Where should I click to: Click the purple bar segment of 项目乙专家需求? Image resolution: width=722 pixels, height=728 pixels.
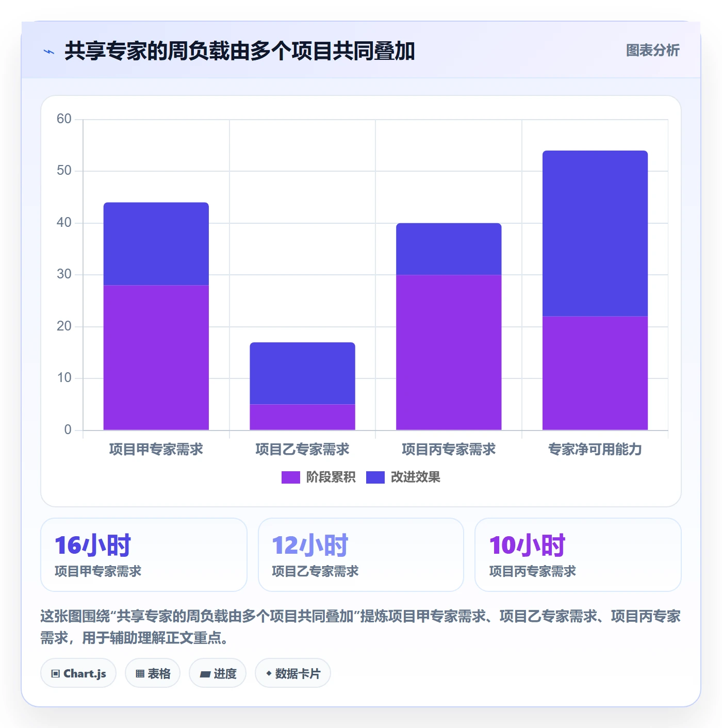coord(303,417)
